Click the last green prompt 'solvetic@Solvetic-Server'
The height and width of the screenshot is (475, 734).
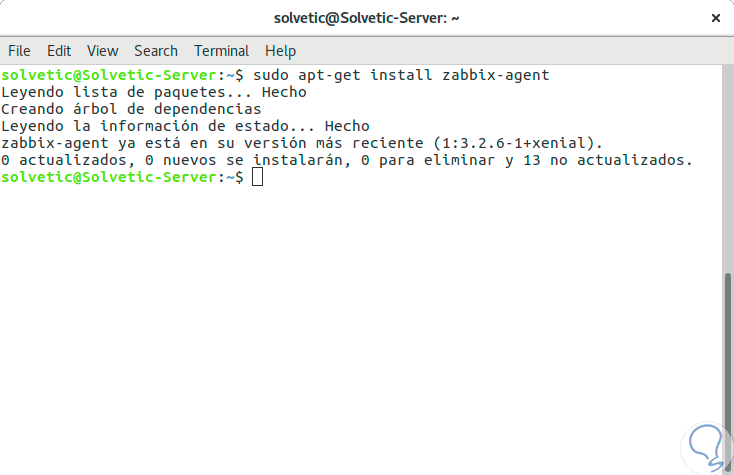pos(109,177)
